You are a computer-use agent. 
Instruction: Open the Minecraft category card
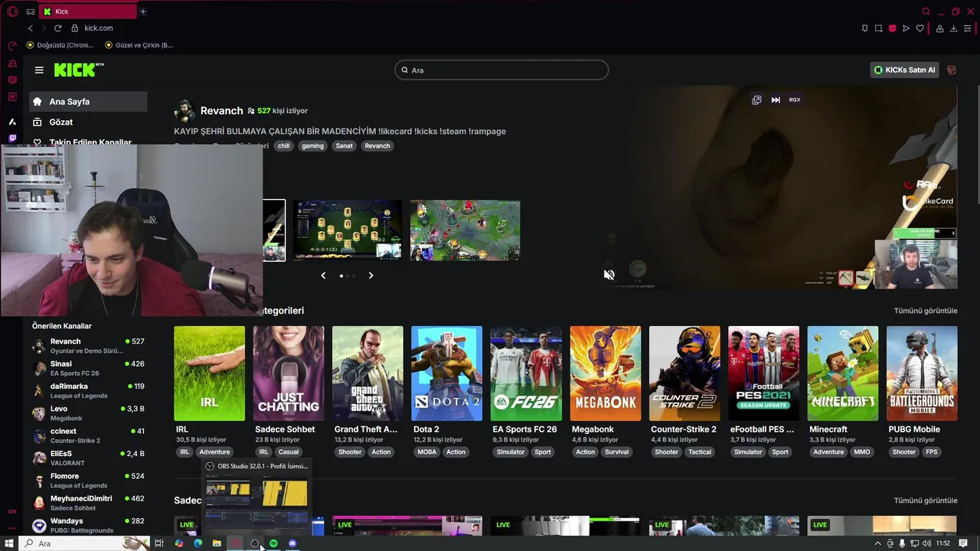(x=842, y=373)
